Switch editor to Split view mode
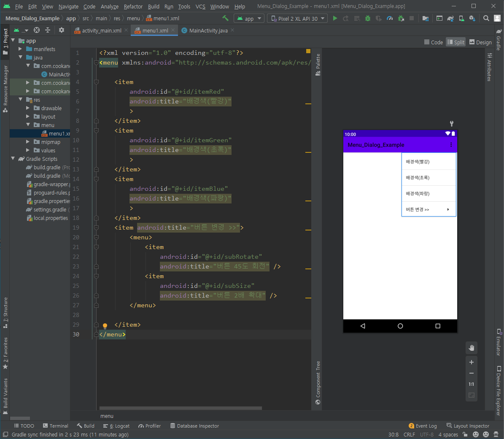Viewport: 504px width, 439px height. point(455,42)
